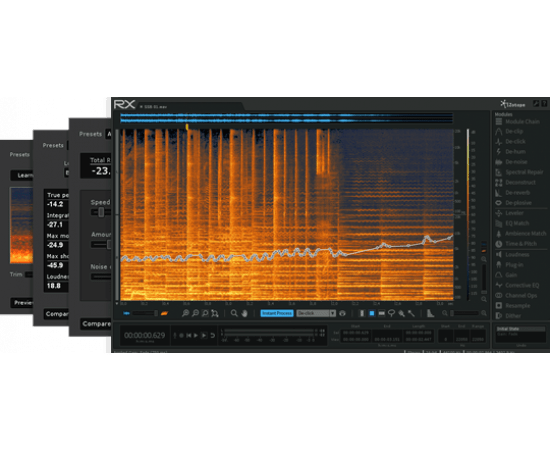
Task: Open the Resample module
Action: click(513, 306)
